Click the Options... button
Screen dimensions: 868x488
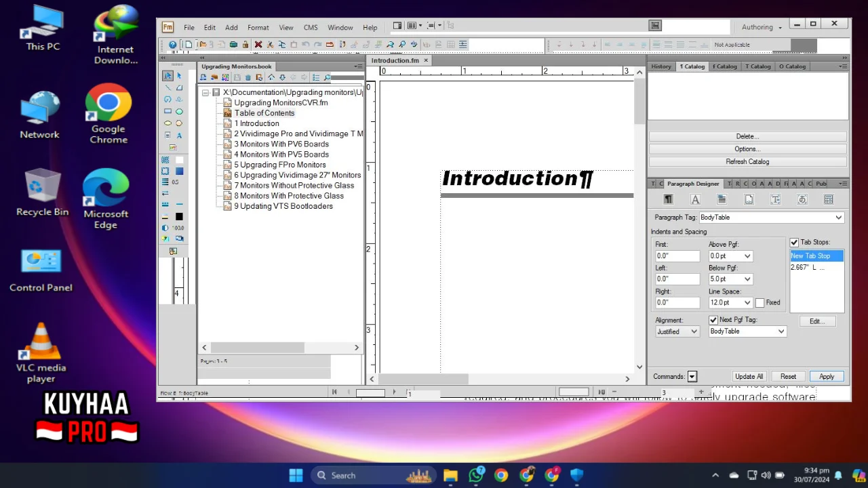(x=747, y=149)
